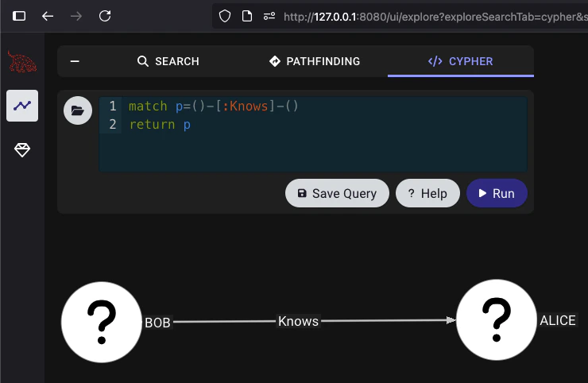Click the URL text in address bar
Screen dimensions: 588x383
tap(435, 17)
